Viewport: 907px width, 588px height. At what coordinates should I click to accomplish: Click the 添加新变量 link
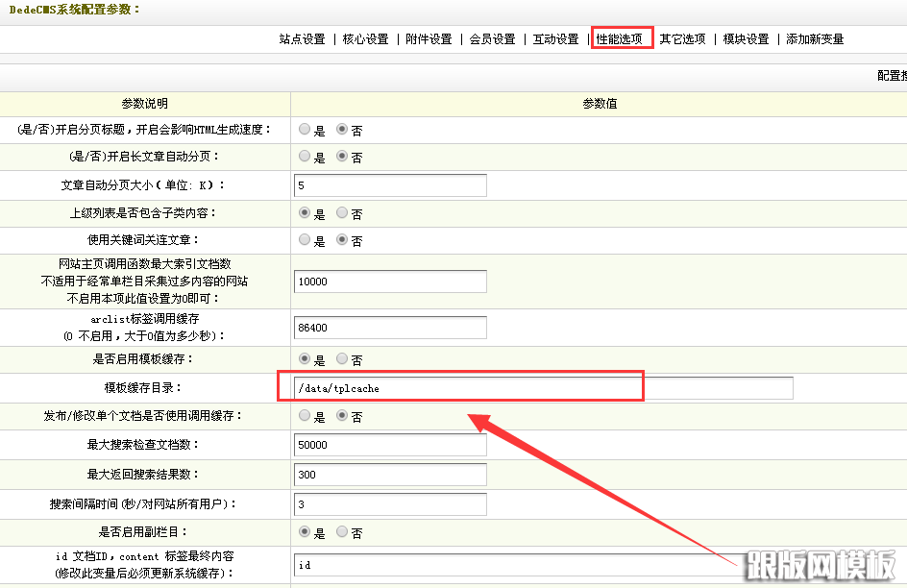click(815, 39)
